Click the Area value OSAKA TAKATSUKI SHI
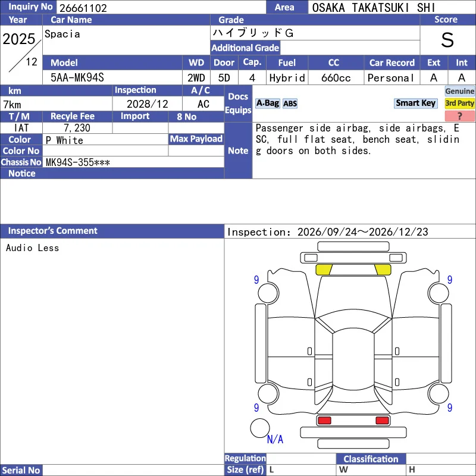The height and width of the screenshot is (476, 476). click(374, 8)
